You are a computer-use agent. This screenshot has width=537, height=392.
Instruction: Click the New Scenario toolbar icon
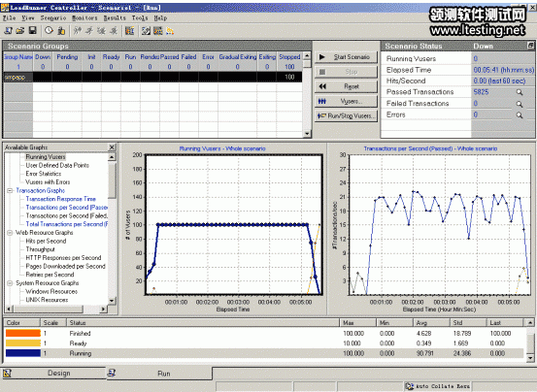[x=8, y=31]
